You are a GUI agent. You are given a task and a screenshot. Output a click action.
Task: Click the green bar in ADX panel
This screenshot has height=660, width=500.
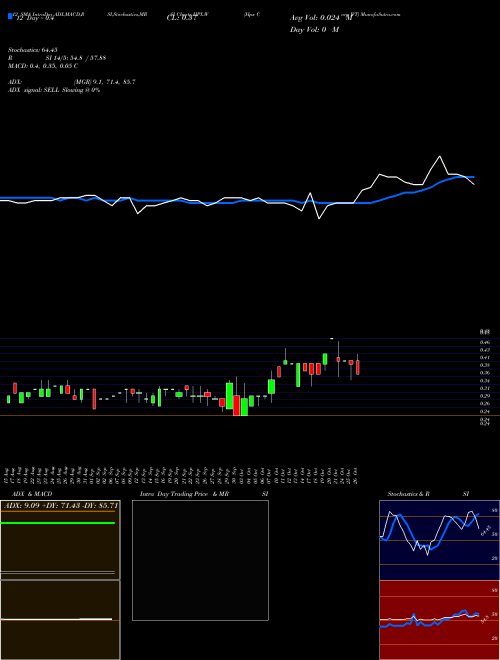click(x=58, y=523)
